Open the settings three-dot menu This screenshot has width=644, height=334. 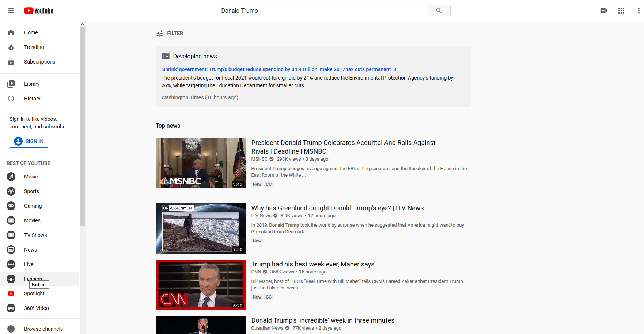tap(639, 11)
